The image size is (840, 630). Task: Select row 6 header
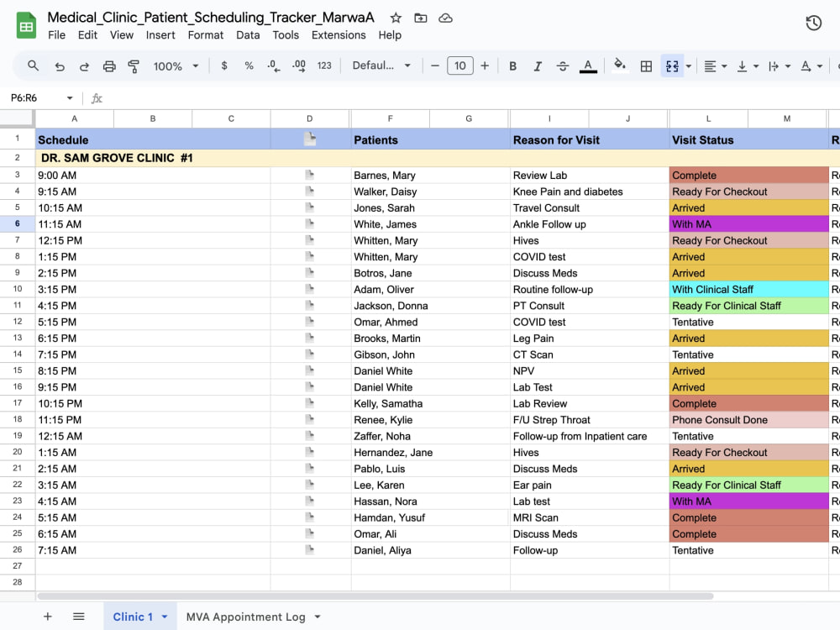coord(17,224)
